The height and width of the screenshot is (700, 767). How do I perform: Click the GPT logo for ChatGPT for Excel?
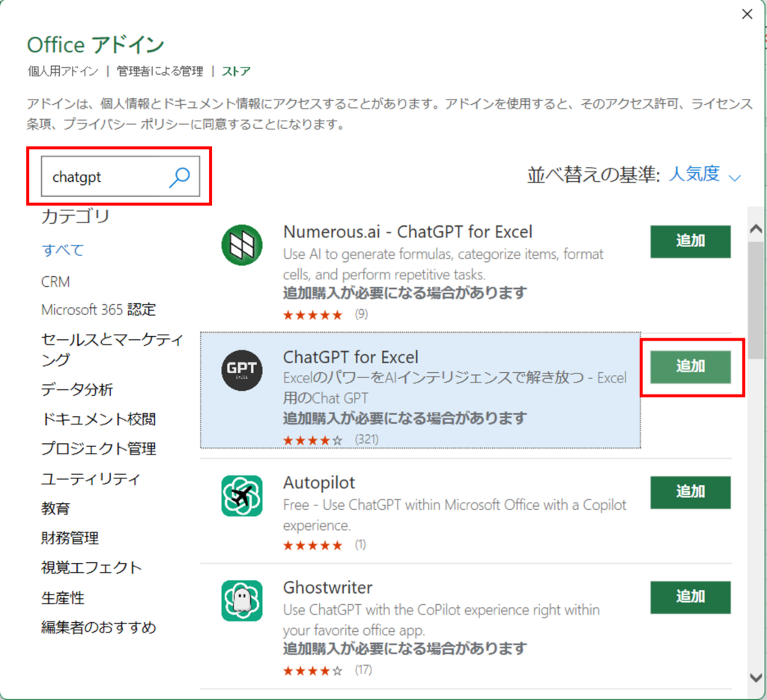point(242,370)
